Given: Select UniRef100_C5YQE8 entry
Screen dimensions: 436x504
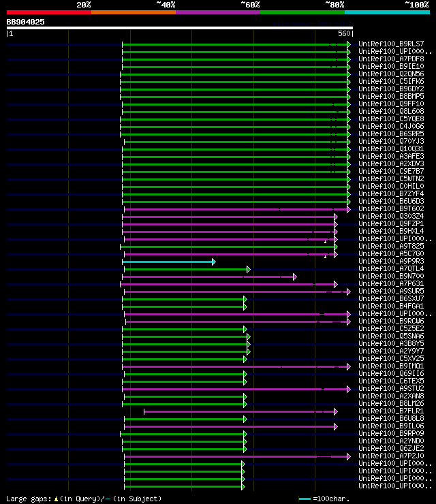Looking at the screenshot, I should pyautogui.click(x=391, y=119).
